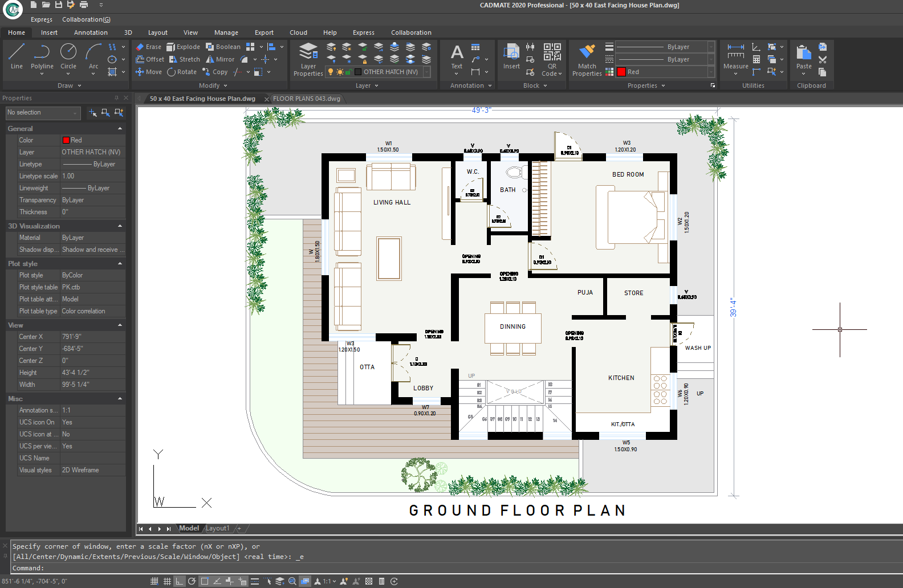Activate the Rotate tool

click(x=182, y=72)
